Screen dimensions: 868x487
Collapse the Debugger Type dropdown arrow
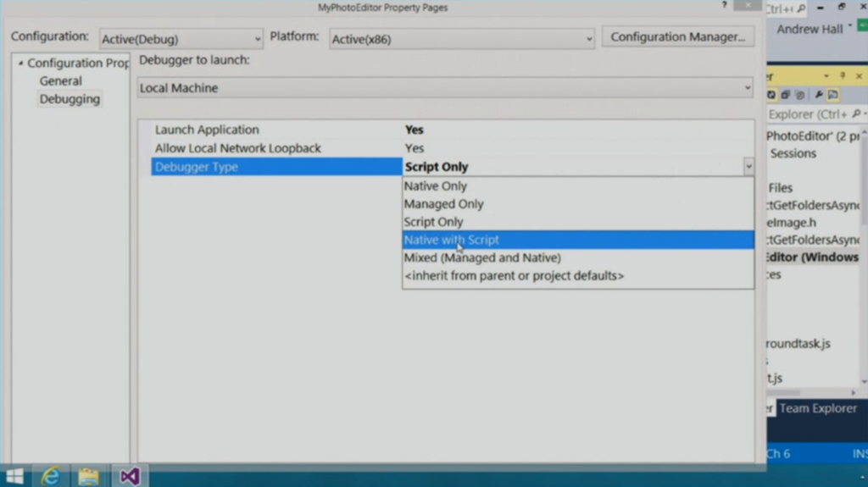coord(748,167)
